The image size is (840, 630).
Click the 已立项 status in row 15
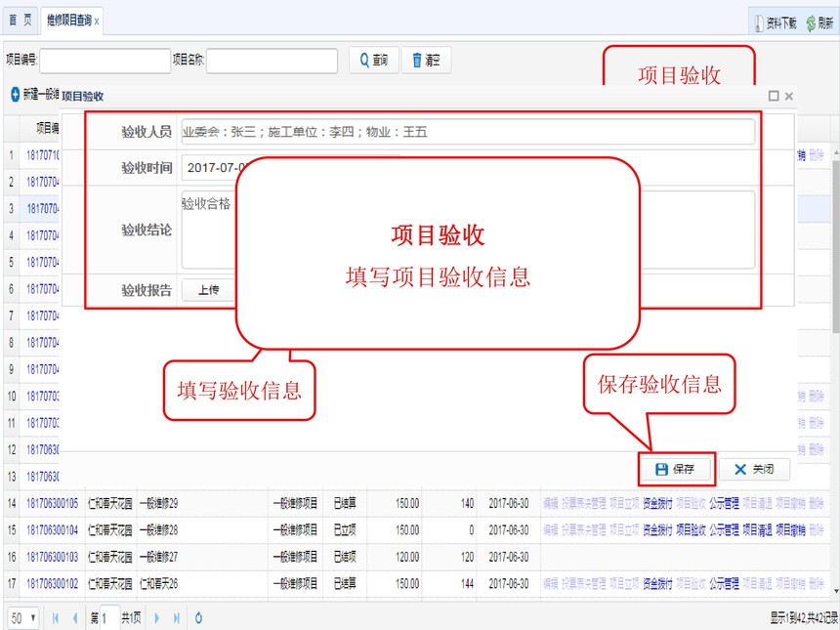click(x=345, y=530)
